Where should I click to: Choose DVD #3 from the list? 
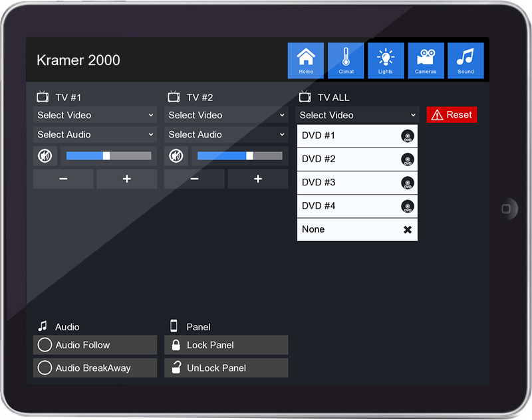(357, 183)
